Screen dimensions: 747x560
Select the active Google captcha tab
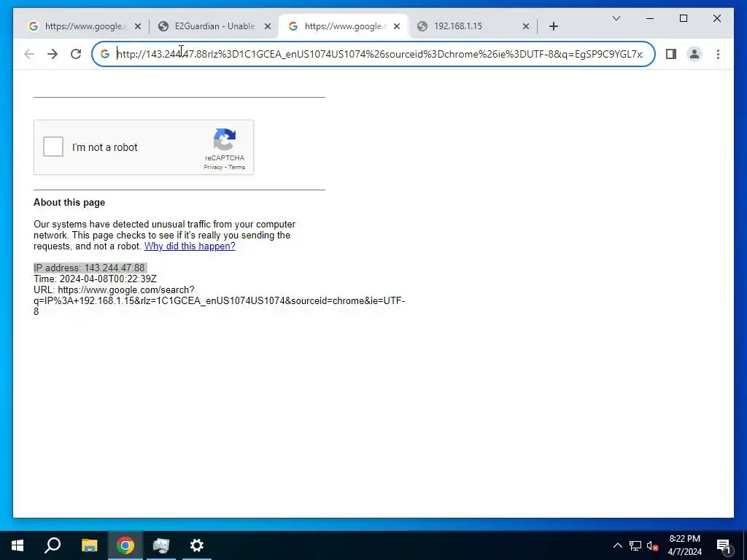click(343, 26)
